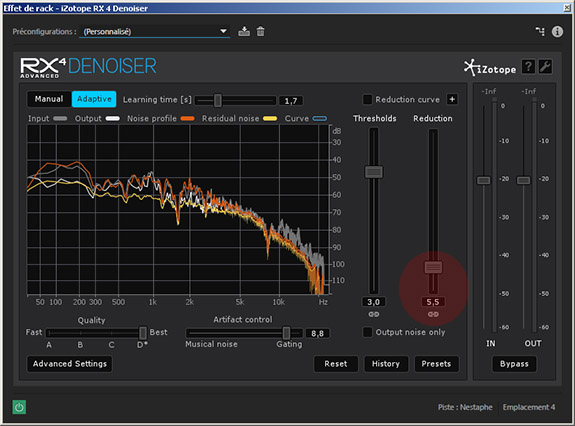This screenshot has height=426, width=575.
Task: Enable Output noise only checkbox
Action: pyautogui.click(x=367, y=332)
